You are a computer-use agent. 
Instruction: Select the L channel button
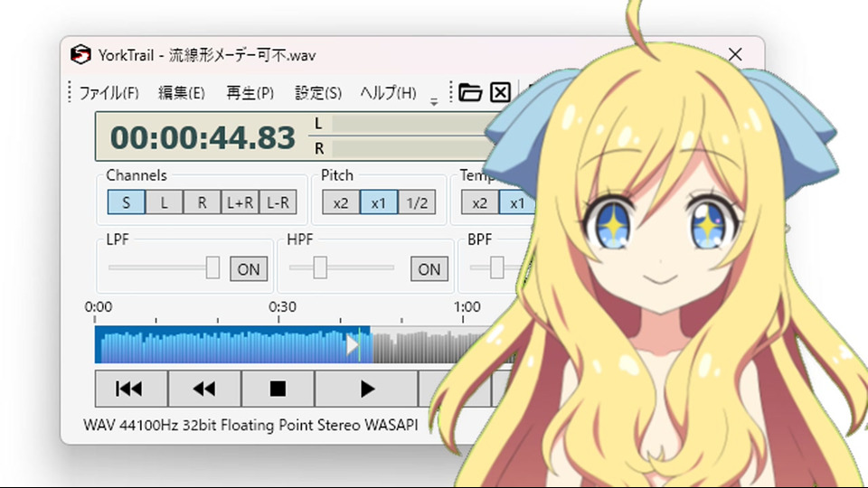click(164, 202)
